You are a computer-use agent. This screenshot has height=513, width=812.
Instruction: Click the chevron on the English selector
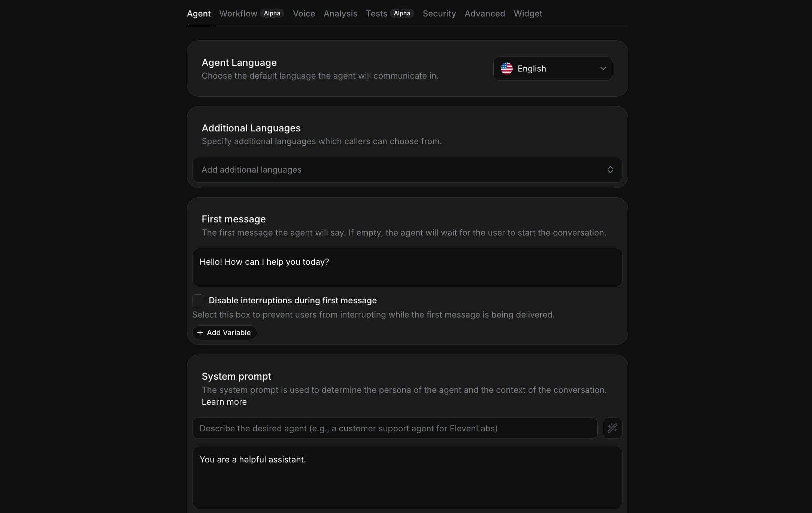click(x=603, y=69)
